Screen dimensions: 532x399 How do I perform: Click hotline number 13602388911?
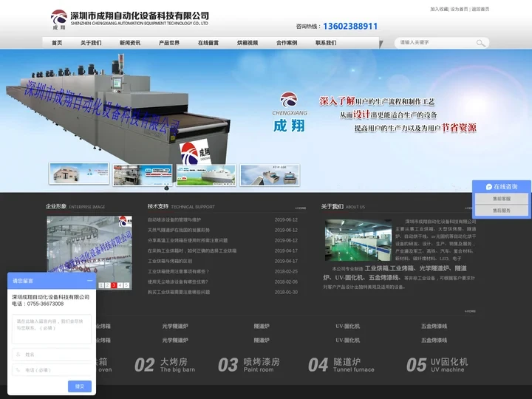click(350, 26)
